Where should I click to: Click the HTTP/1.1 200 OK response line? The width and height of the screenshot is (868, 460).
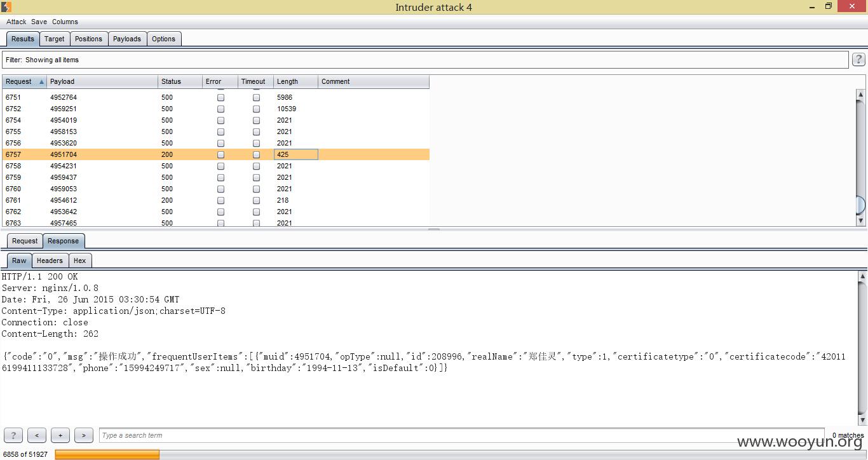[x=39, y=276]
